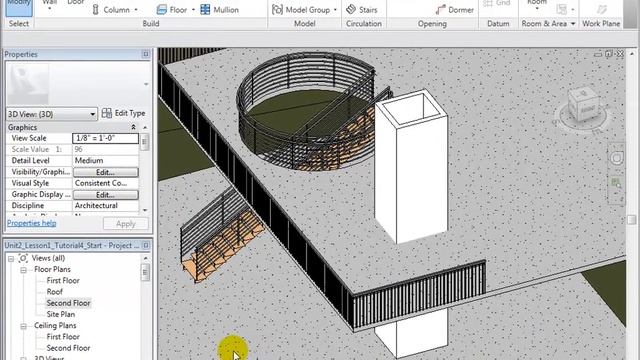The width and height of the screenshot is (640, 360).
Task: Click the Visibility/Graphics Edit button
Action: pos(105,172)
